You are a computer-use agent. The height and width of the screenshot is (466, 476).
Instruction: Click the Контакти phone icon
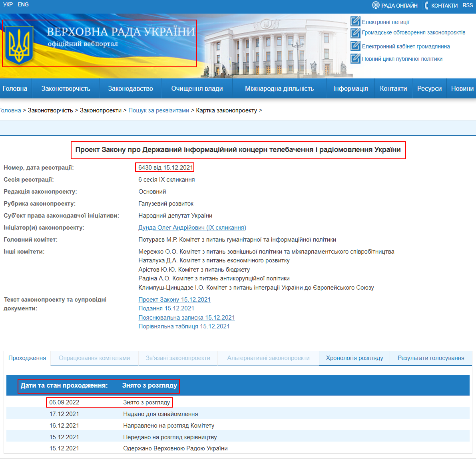coord(426,5)
